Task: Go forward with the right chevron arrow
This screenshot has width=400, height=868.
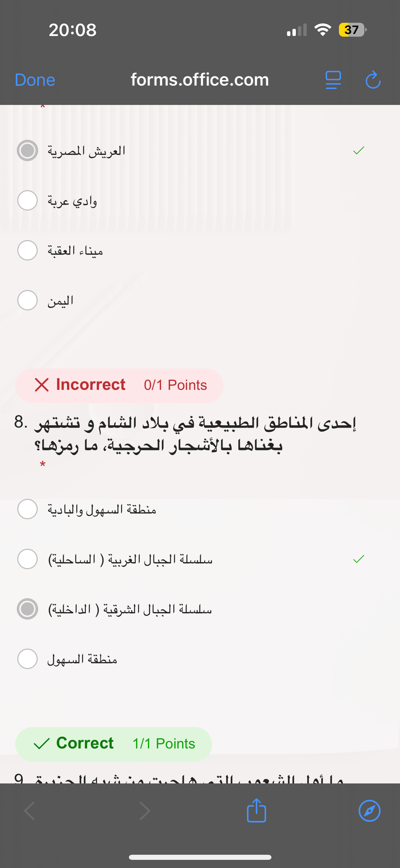Action: pos(145,811)
